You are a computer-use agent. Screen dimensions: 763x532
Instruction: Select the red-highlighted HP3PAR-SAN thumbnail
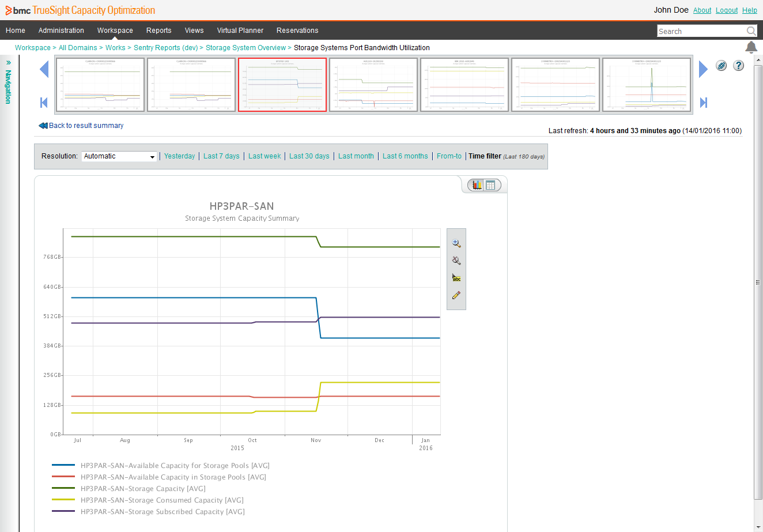coord(282,85)
